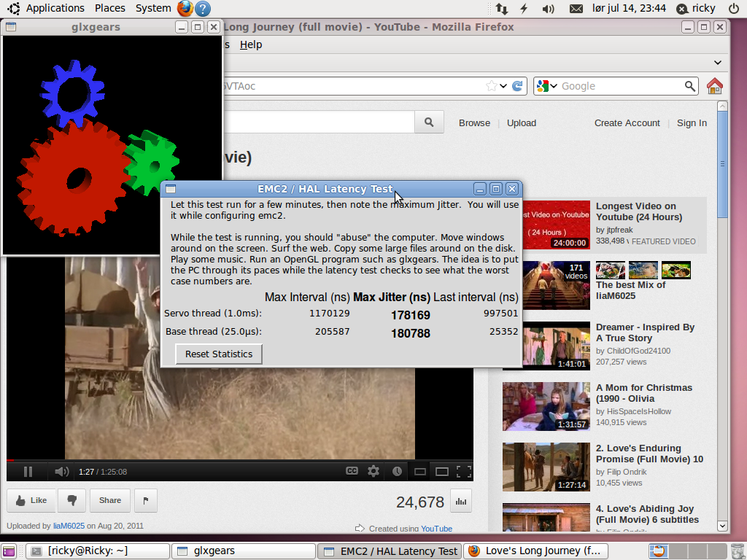Open the video quality settings gear
747x560 pixels.
pyautogui.click(x=373, y=471)
